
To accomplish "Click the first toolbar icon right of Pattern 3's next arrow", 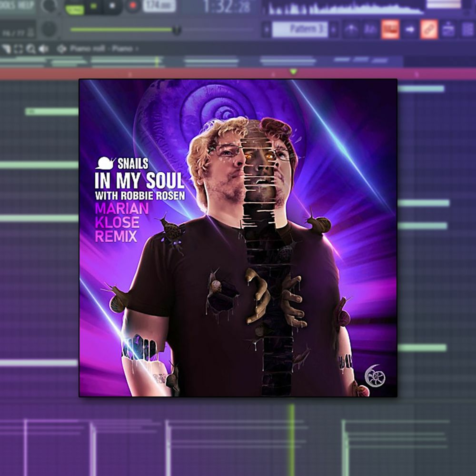I will tap(351, 30).
